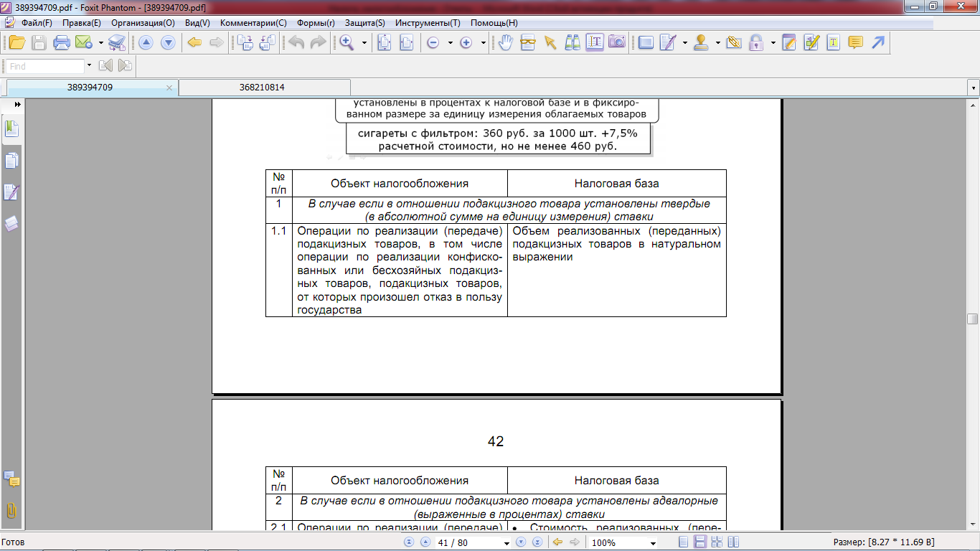Open dropdown next to zoom out button
The image size is (980, 551).
coord(450,43)
